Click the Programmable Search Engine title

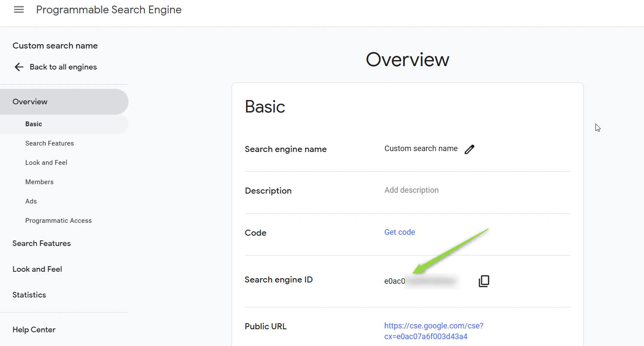click(x=109, y=9)
